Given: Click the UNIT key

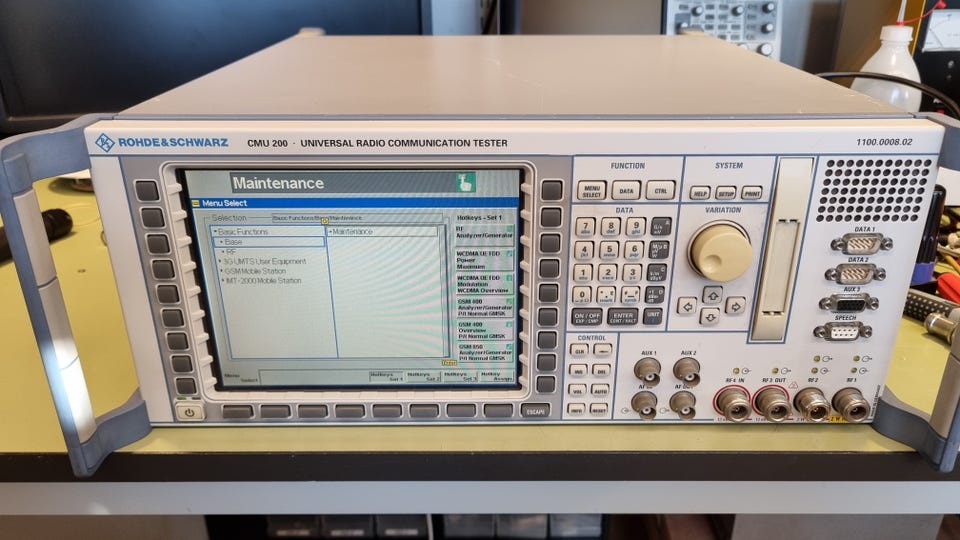Looking at the screenshot, I should tap(653, 316).
